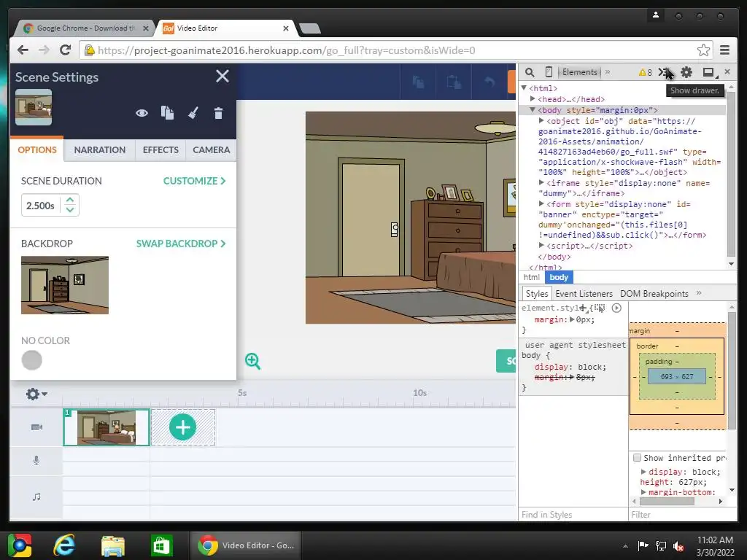Collapse the html node in DOM tree
The image size is (747, 560).
click(x=524, y=88)
